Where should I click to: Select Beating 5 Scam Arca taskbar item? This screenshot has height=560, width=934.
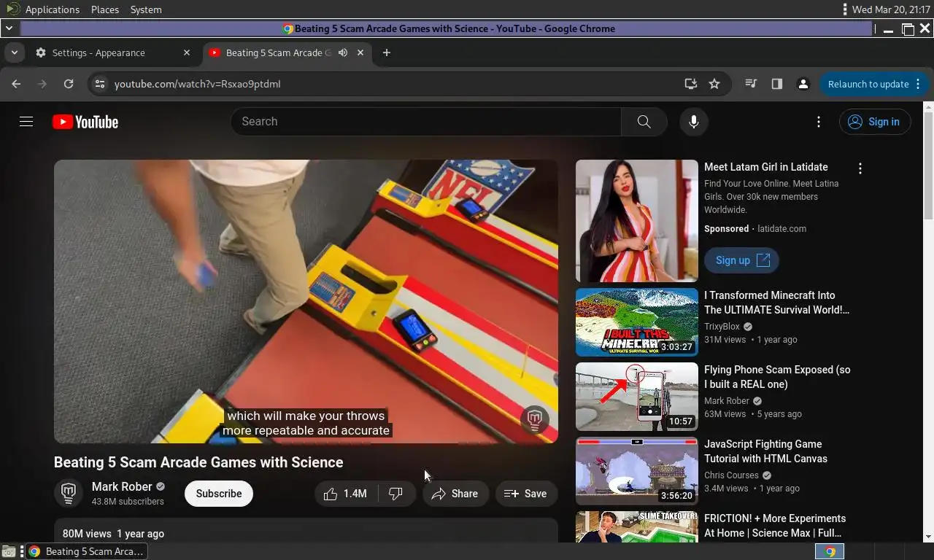(x=85, y=551)
